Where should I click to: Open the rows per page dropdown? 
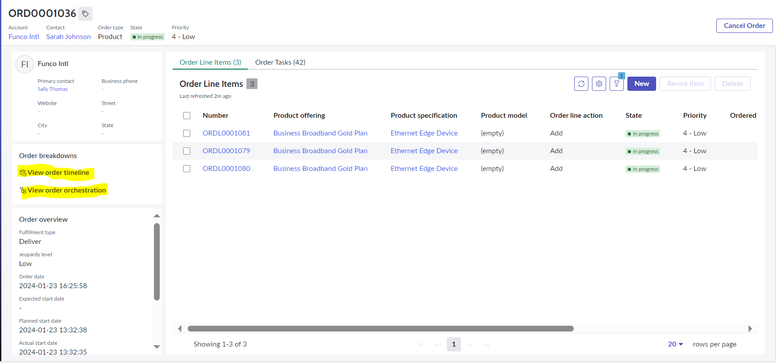[x=676, y=344]
